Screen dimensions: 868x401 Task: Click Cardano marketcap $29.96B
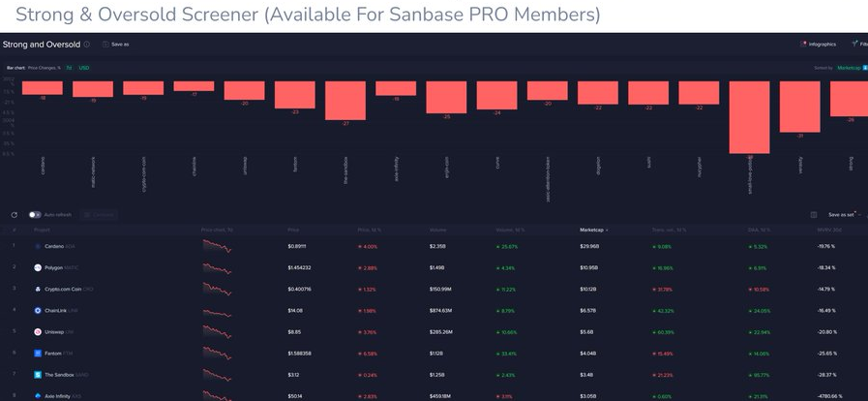click(589, 246)
